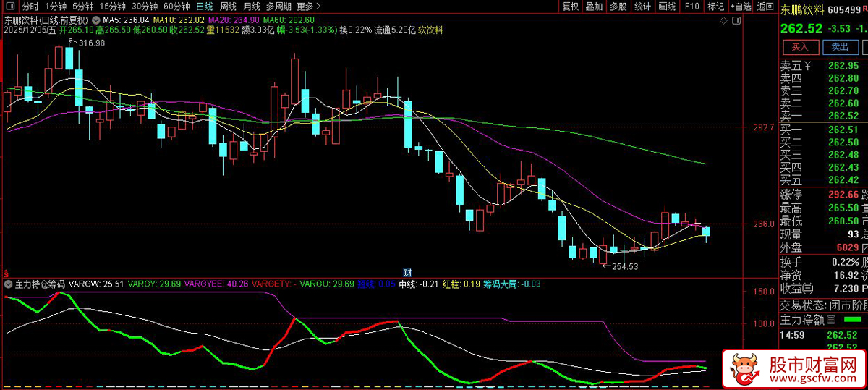
Task: Click the 标记 mark button
Action: pos(715,7)
